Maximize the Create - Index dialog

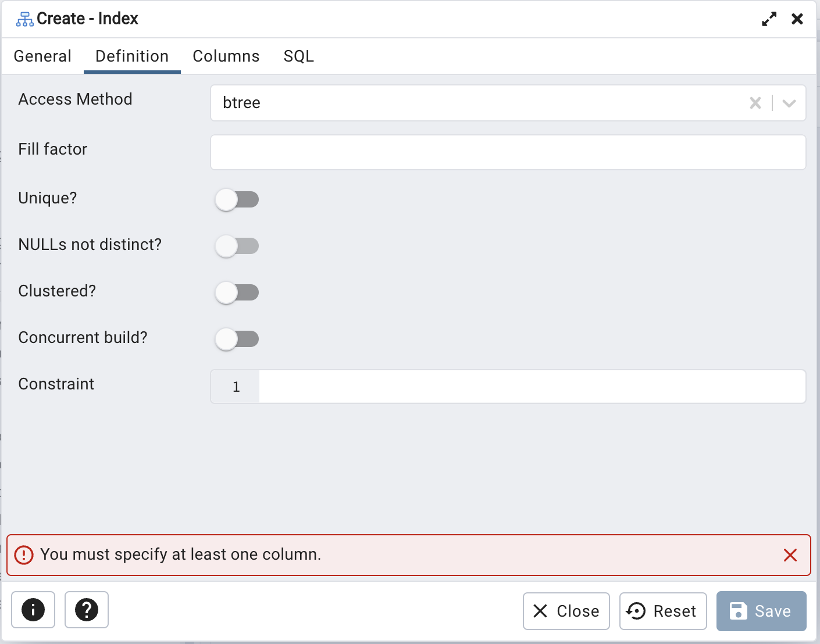[769, 19]
